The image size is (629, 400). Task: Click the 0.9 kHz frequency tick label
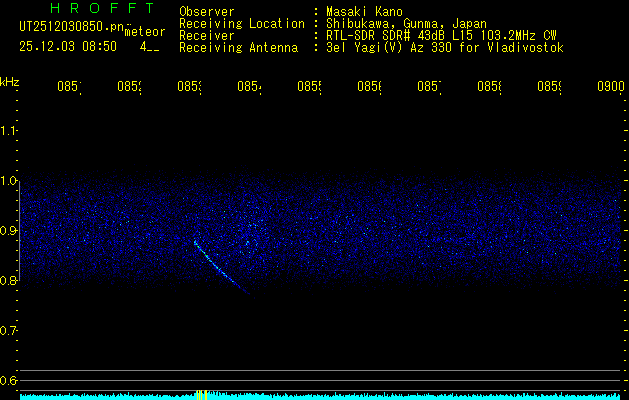9,231
